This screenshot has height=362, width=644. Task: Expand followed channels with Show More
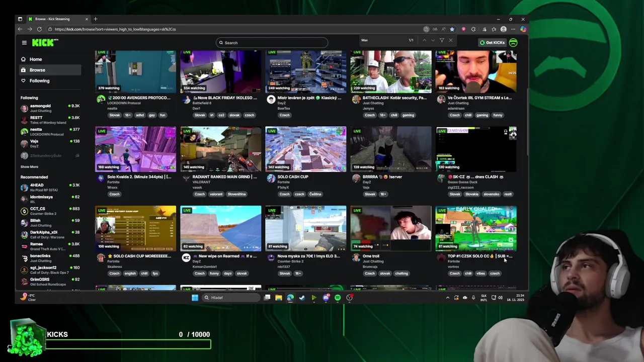pyautogui.click(x=29, y=167)
